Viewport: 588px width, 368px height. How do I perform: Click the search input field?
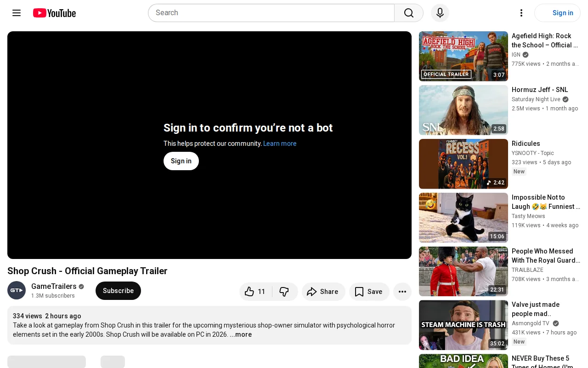click(x=271, y=13)
